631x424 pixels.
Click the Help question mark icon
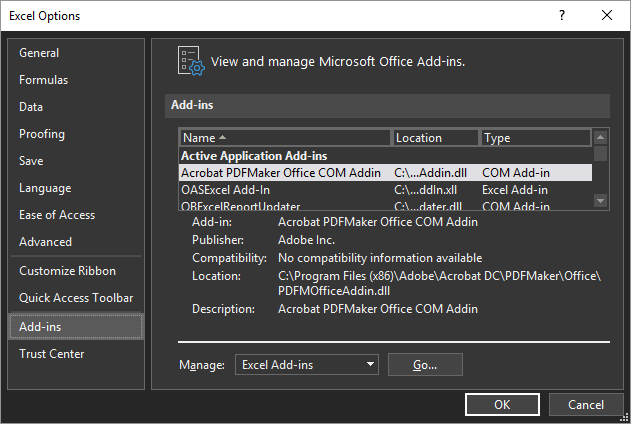[x=561, y=16]
